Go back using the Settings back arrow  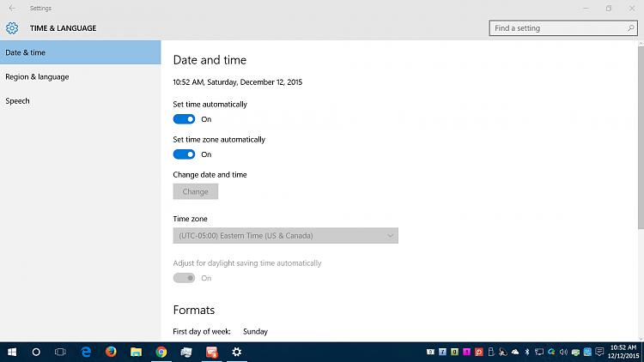pos(12,8)
